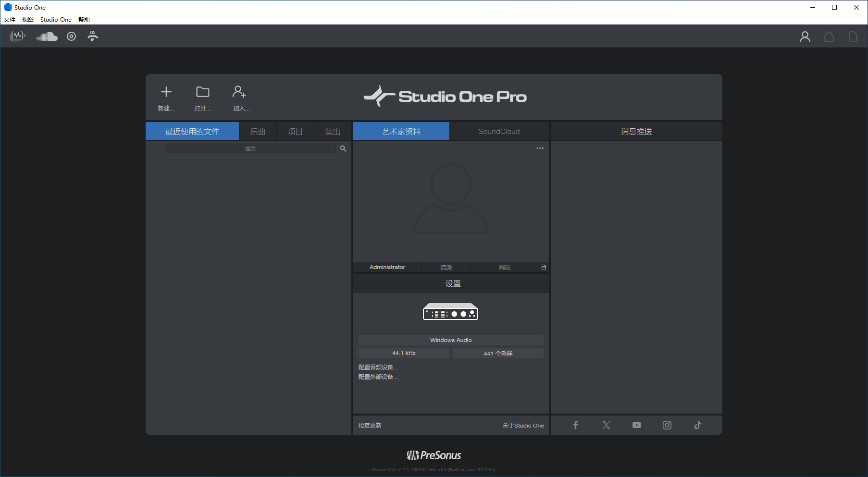This screenshot has height=477, width=868.
Task: Click the SoundCloud icon in top toolbar
Action: [x=47, y=37]
